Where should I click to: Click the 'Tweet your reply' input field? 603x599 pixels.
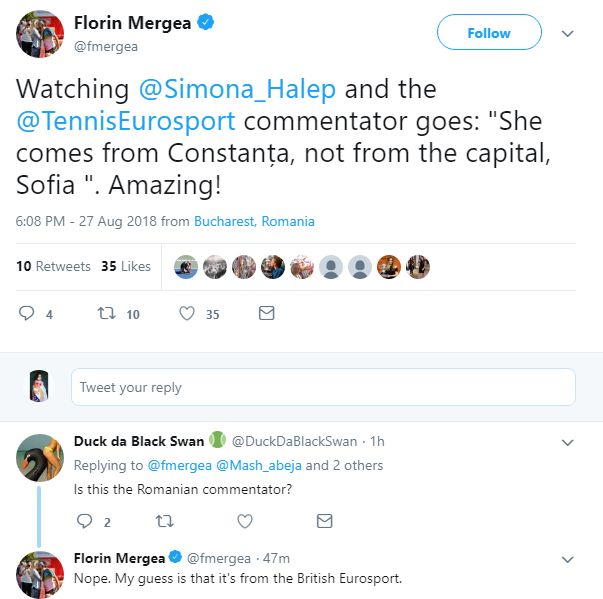323,387
